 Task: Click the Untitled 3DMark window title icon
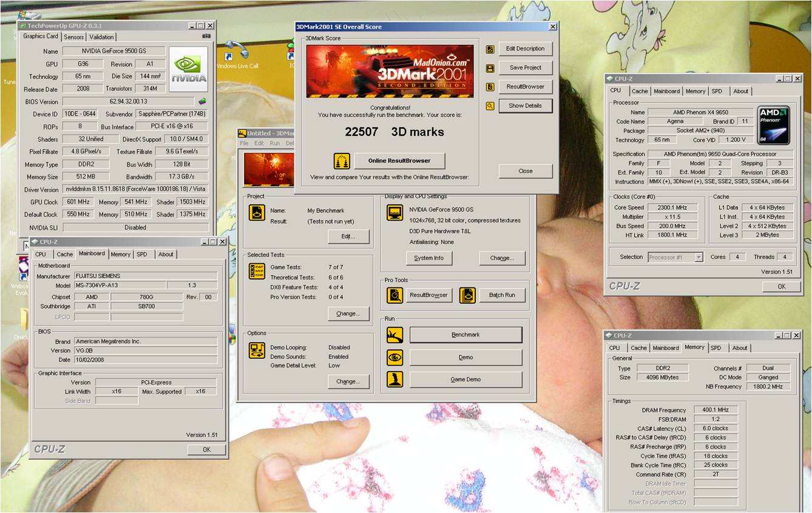point(242,133)
